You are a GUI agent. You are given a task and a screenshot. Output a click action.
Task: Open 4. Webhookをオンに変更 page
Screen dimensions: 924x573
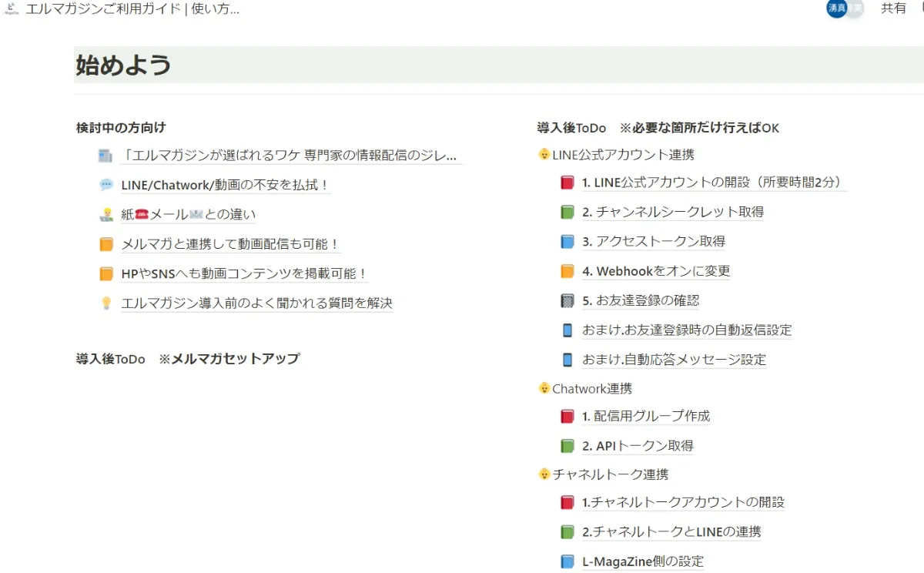pyautogui.click(x=656, y=271)
